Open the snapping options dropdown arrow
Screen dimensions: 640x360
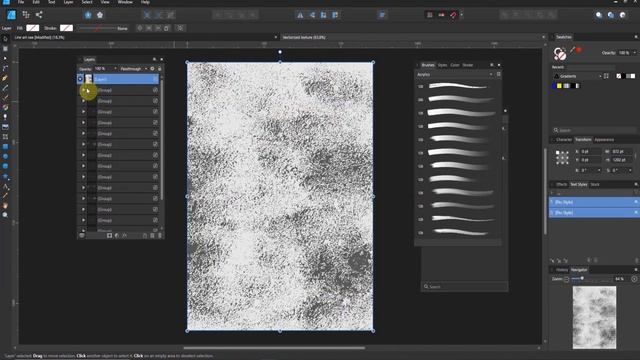coord(462,15)
